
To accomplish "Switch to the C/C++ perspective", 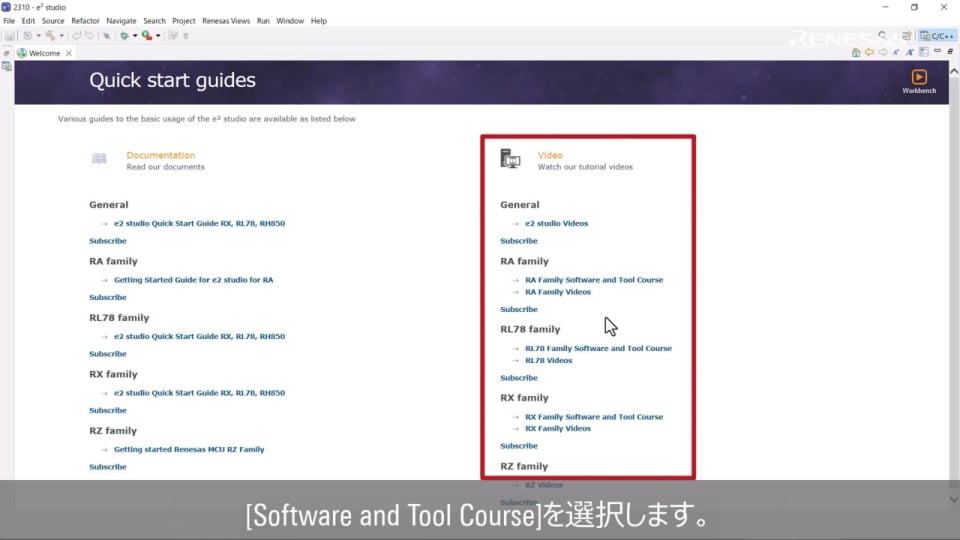I will coord(938,36).
